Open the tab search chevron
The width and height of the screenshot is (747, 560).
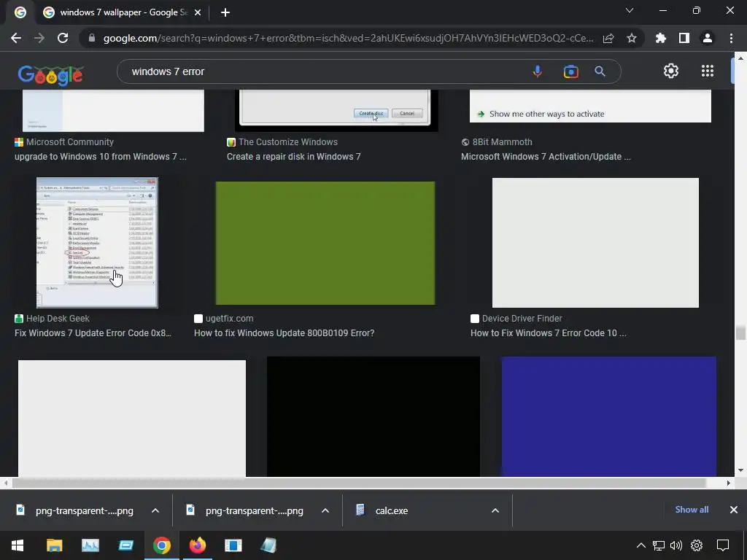[x=630, y=10]
